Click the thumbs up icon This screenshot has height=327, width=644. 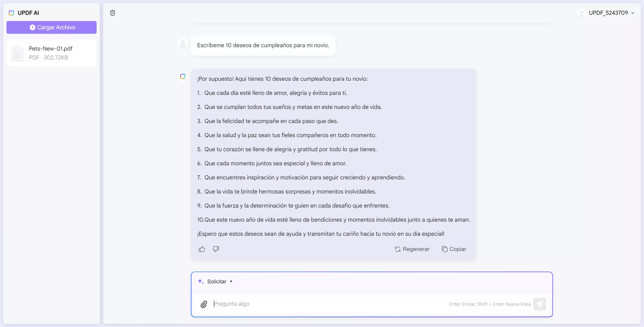click(x=202, y=249)
